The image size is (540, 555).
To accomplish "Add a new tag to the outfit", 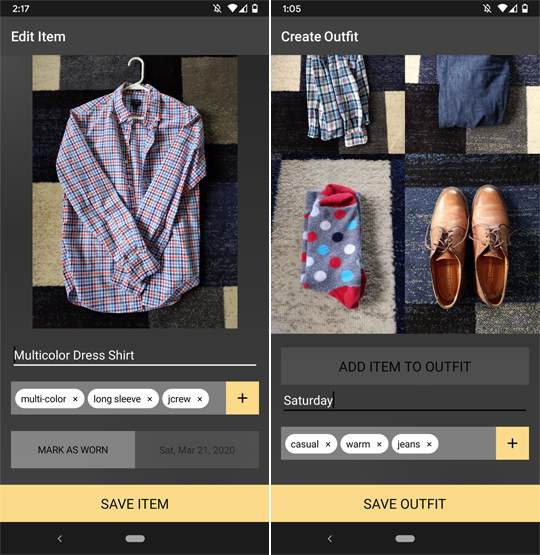I will coord(512,443).
